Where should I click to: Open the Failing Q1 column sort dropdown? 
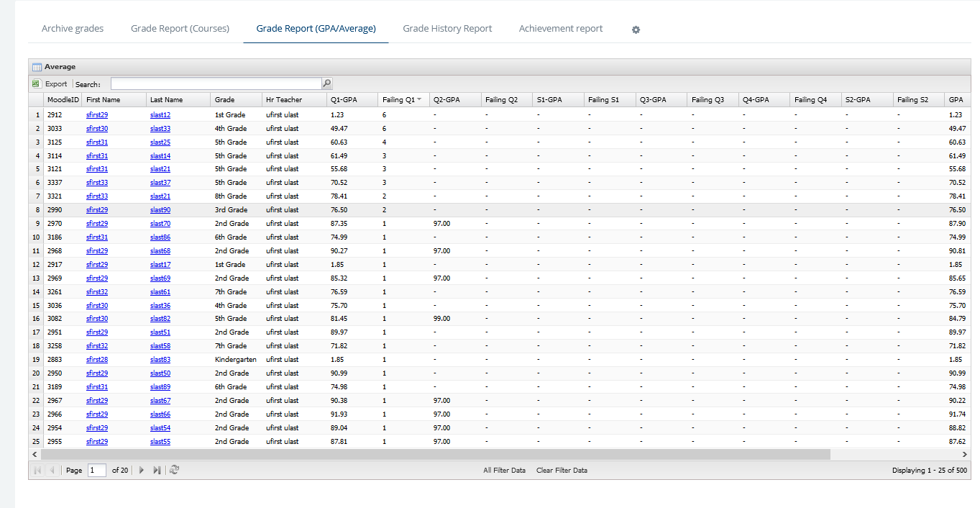pyautogui.click(x=419, y=100)
